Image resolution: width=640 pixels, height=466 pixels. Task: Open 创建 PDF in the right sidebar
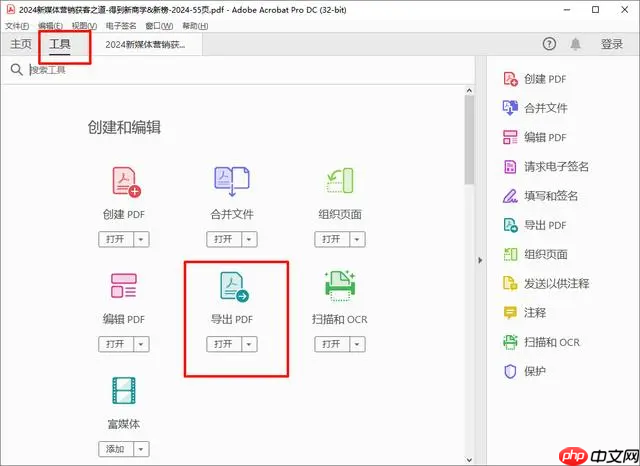535,79
